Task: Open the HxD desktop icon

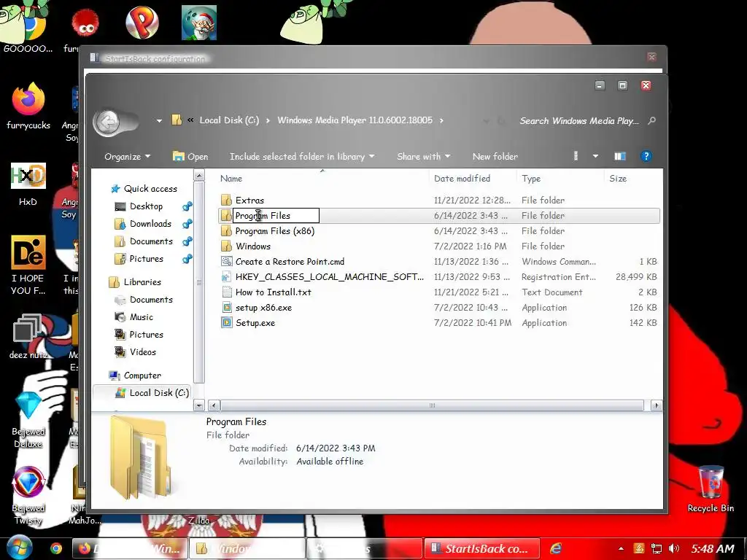Action: pyautogui.click(x=28, y=184)
